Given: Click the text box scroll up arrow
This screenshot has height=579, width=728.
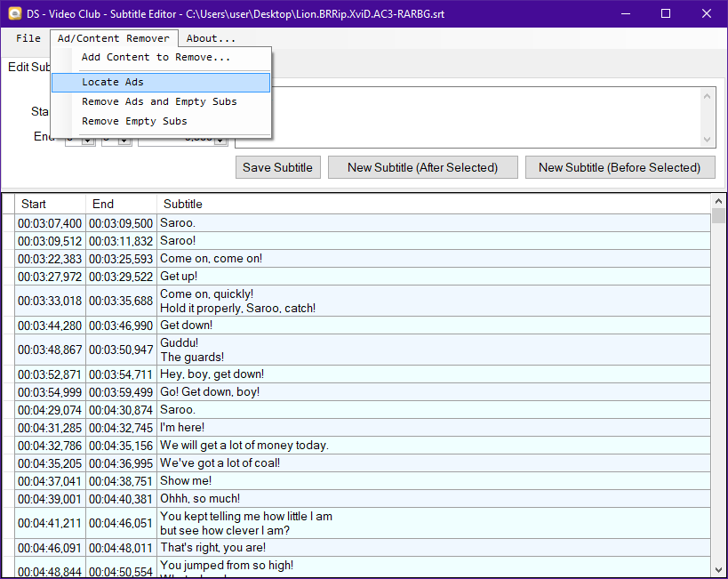Looking at the screenshot, I should (707, 96).
